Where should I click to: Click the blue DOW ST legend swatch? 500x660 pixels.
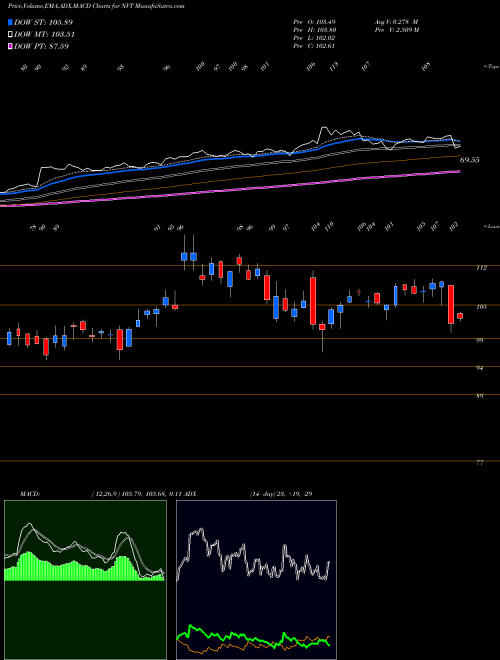(x=11, y=22)
